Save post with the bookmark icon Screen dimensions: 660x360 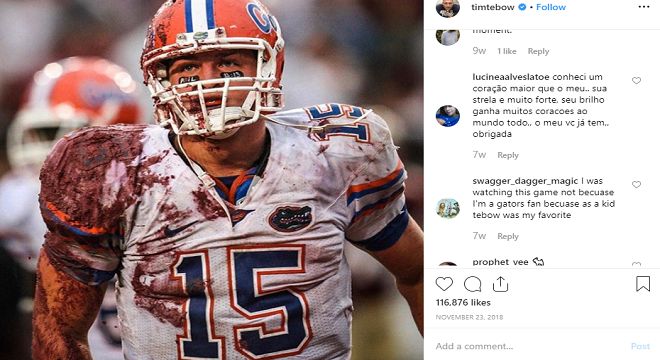(x=643, y=284)
